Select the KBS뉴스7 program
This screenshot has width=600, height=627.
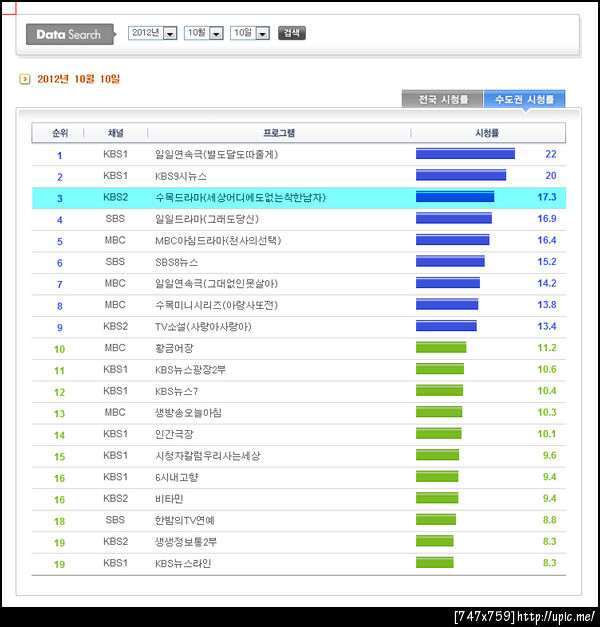[176, 391]
